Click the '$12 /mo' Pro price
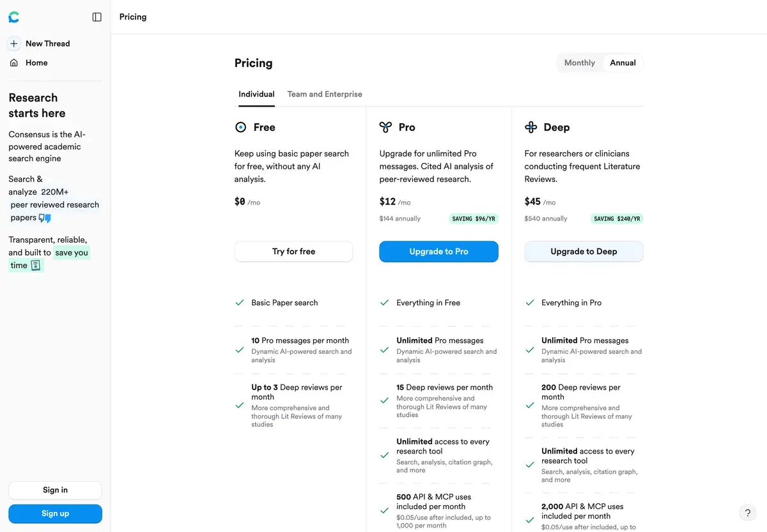Viewport: 767px width, 532px height. (395, 202)
